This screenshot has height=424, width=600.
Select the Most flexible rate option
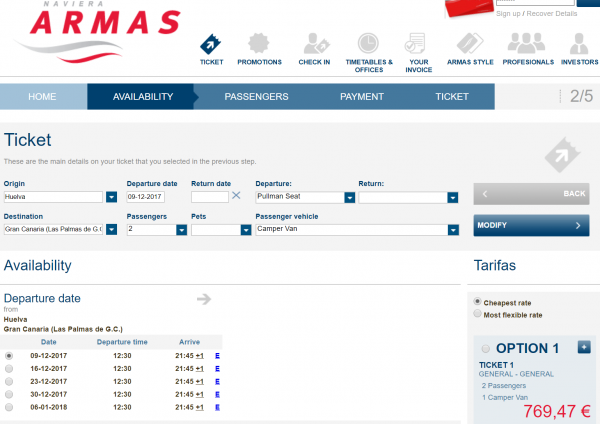[x=476, y=314]
